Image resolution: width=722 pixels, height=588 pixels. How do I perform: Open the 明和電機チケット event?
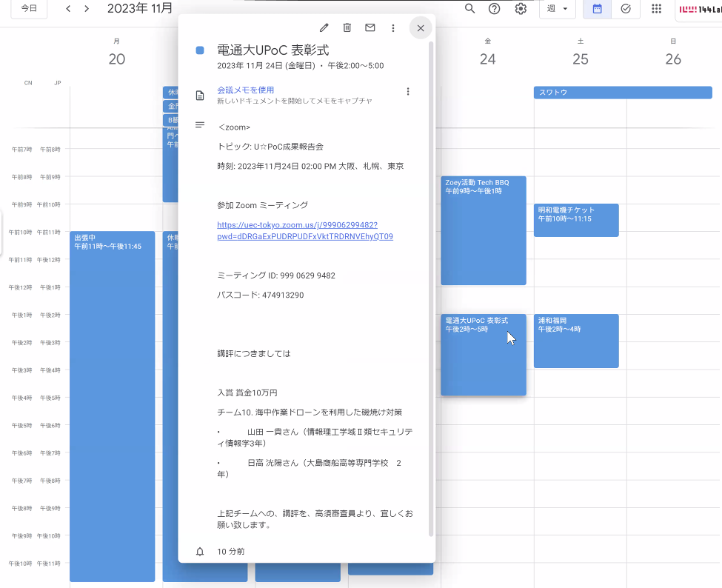(x=576, y=220)
